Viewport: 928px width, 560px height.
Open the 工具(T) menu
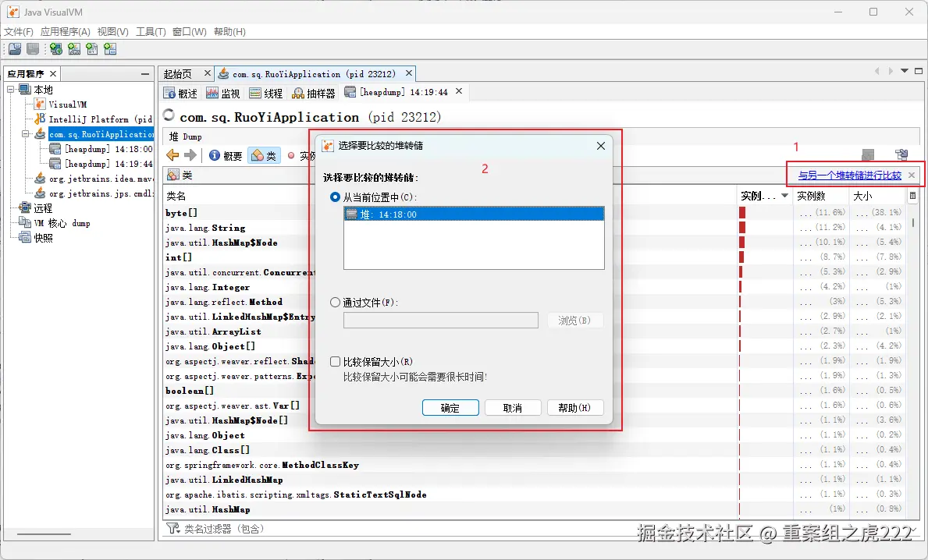coord(151,31)
